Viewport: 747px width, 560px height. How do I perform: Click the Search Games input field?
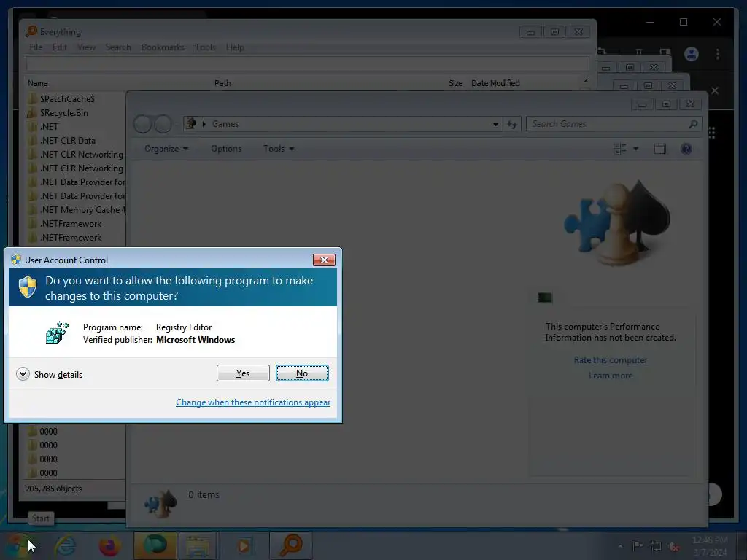[614, 124]
